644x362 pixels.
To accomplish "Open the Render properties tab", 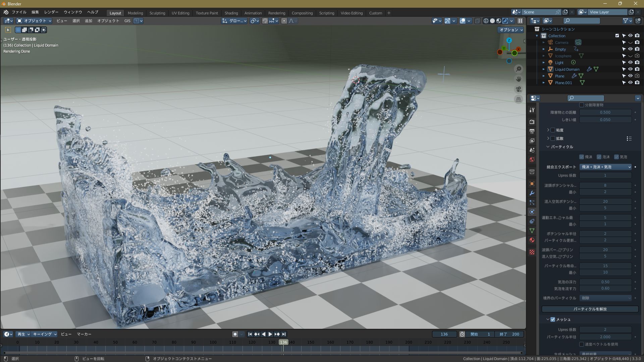I will pyautogui.click(x=532, y=122).
